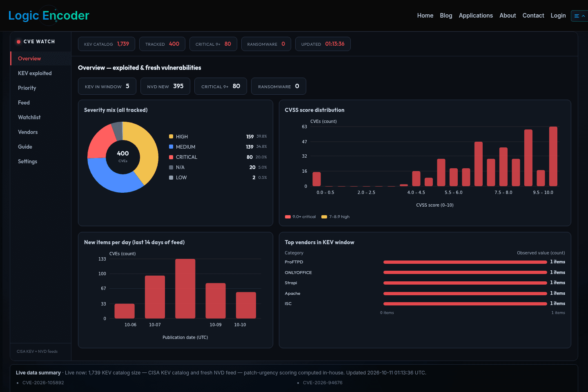Click the red CRITICAL severity legend swatch

click(171, 157)
